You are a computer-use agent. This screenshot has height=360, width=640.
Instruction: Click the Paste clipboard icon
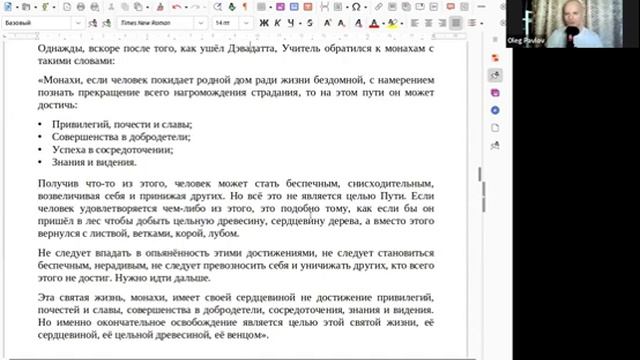tap(139, 7)
